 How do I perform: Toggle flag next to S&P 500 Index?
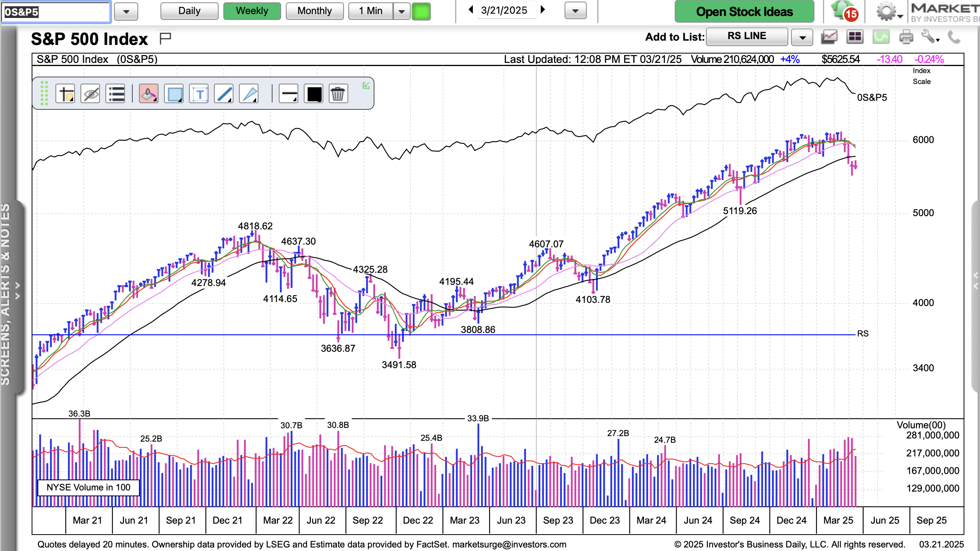click(166, 38)
